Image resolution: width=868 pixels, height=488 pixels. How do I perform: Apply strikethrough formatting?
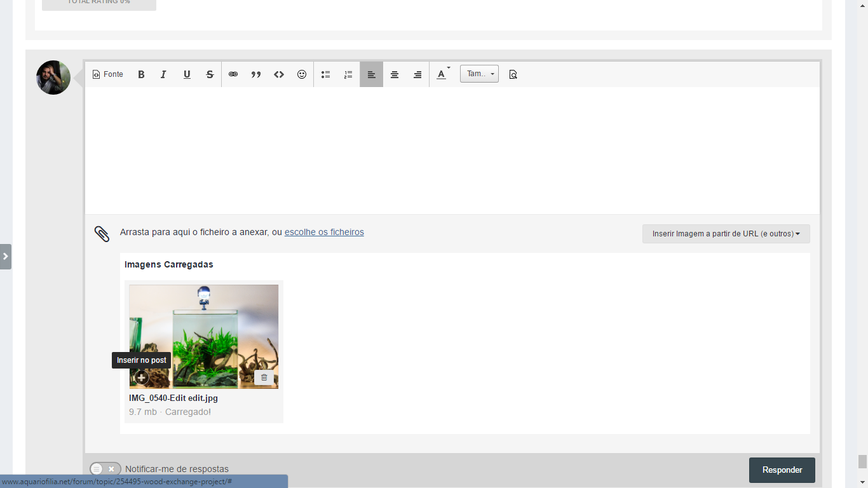pyautogui.click(x=210, y=74)
